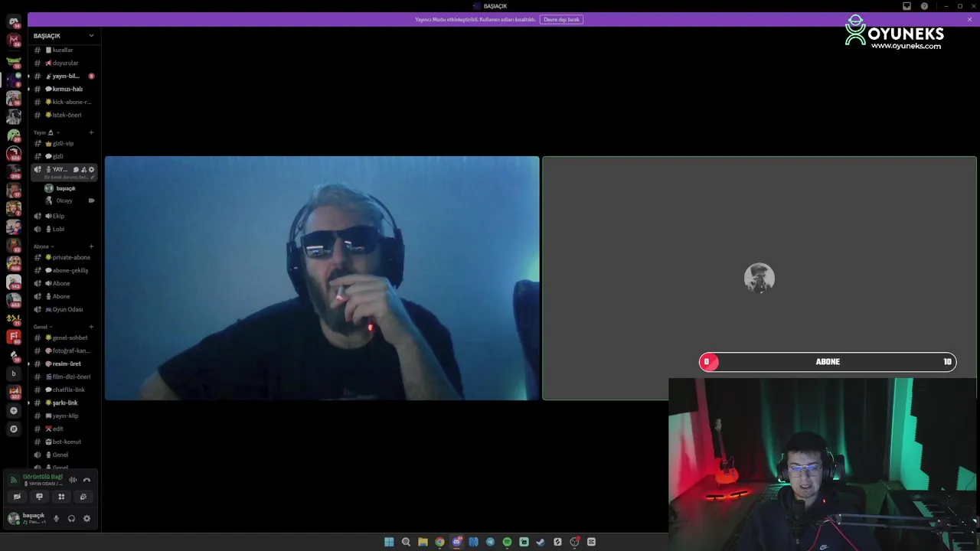Open the duyurular channel
Viewport: 980px width, 551px height.
64,63
